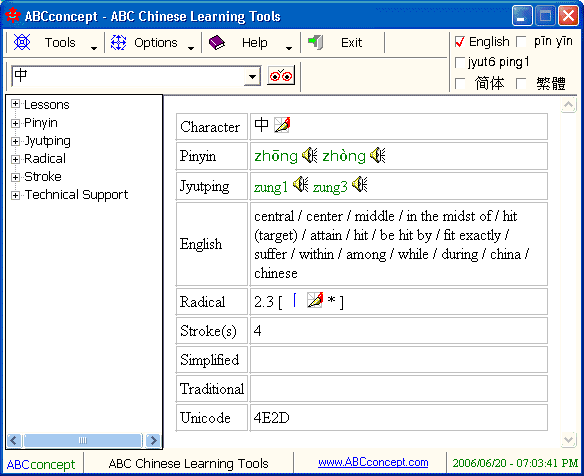Click content pane scroll up arrow
The width and height of the screenshot is (584, 476).
(x=568, y=105)
